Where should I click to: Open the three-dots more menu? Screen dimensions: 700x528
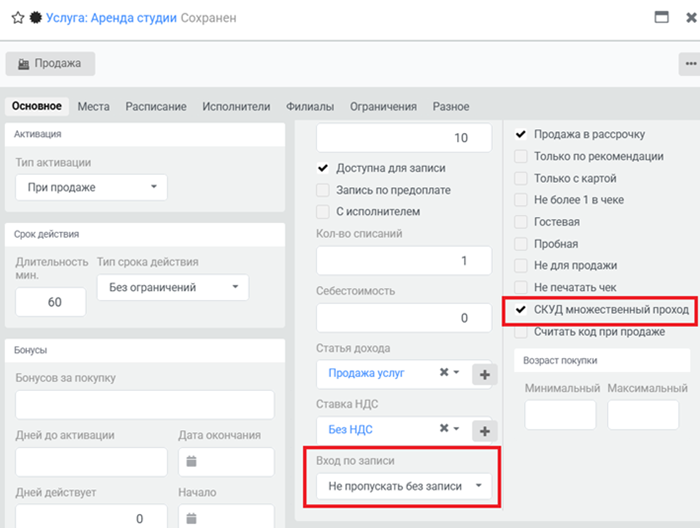tap(691, 64)
